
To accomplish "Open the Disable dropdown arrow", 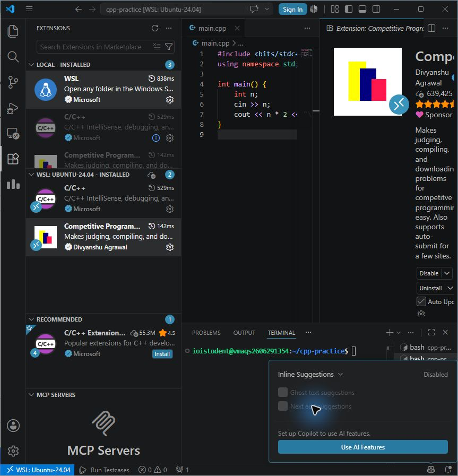I will [447, 273].
